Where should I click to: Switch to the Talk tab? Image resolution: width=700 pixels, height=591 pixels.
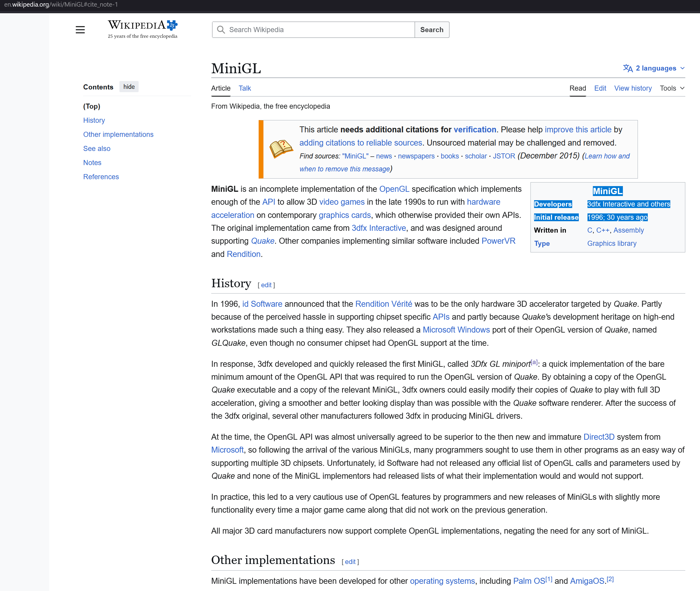pyautogui.click(x=245, y=89)
